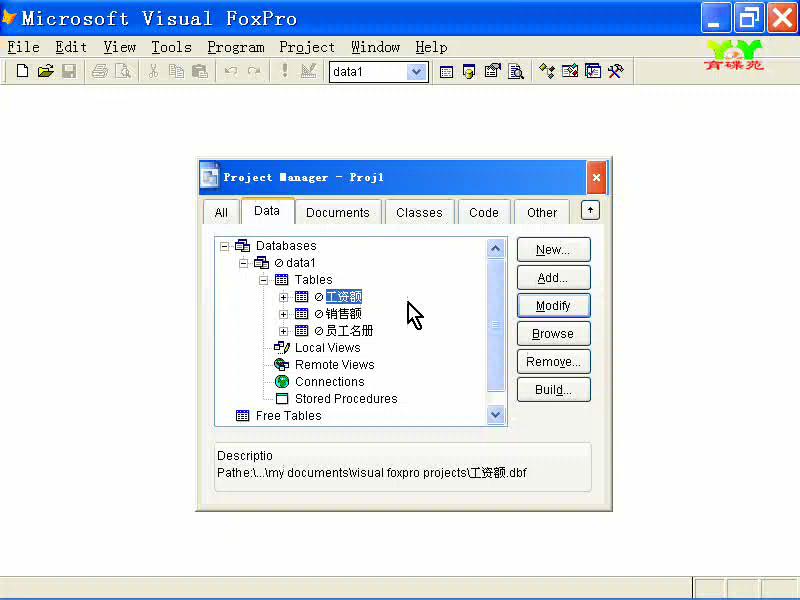Screen dimensions: 800x600
Task: Click the Free Tables tree icon
Action: tap(242, 415)
